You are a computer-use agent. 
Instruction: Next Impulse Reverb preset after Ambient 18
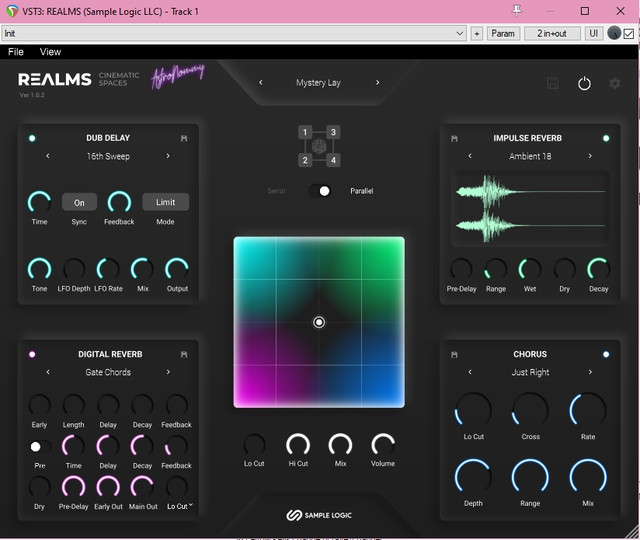click(590, 156)
